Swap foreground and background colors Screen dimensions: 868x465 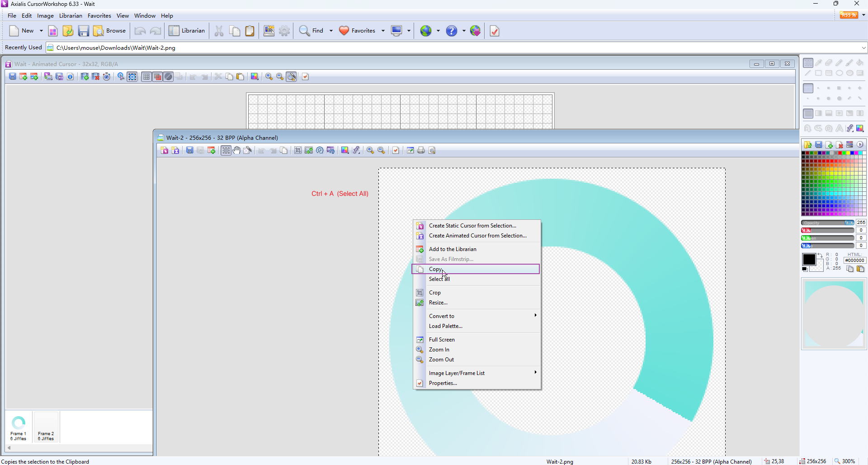820,256
